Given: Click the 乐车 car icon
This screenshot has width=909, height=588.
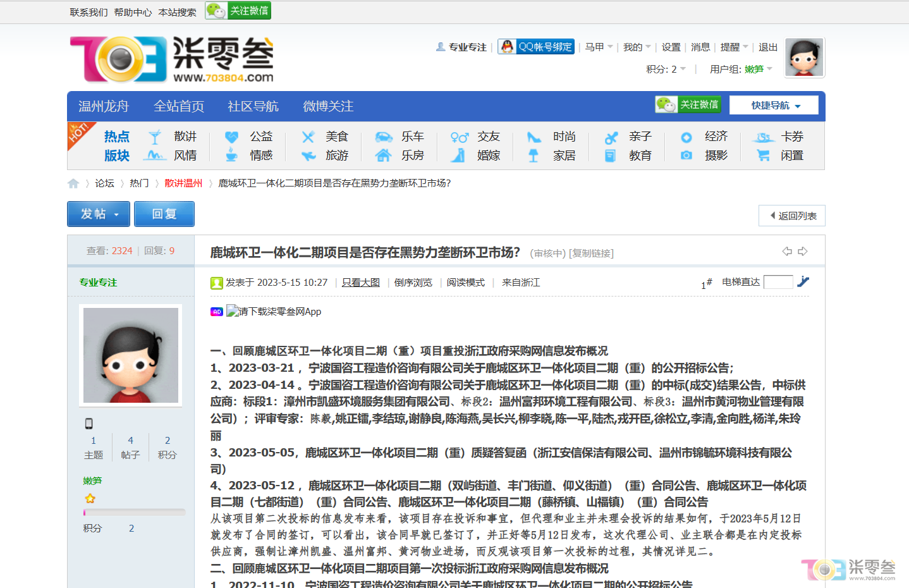Looking at the screenshot, I should [384, 137].
